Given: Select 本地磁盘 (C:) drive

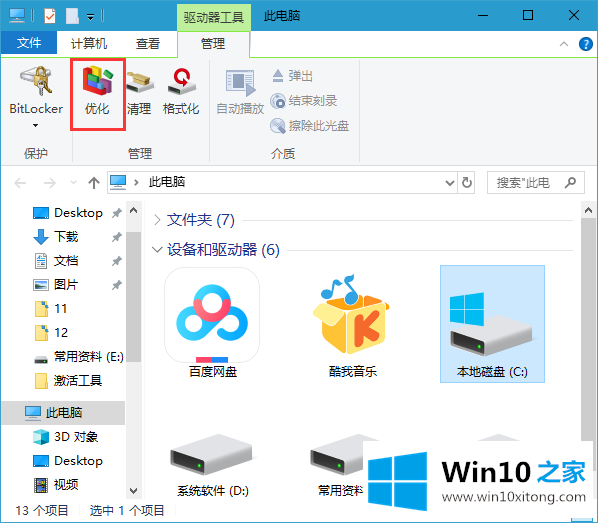Looking at the screenshot, I should [492, 324].
